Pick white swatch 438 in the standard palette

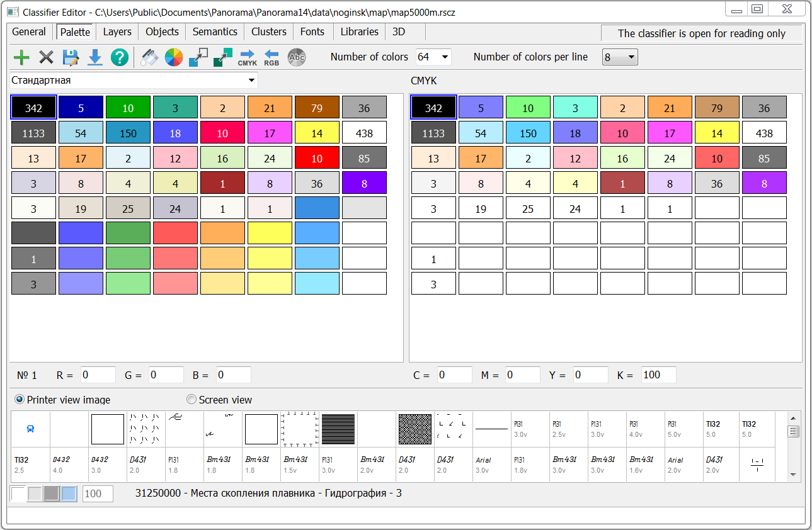point(364,133)
